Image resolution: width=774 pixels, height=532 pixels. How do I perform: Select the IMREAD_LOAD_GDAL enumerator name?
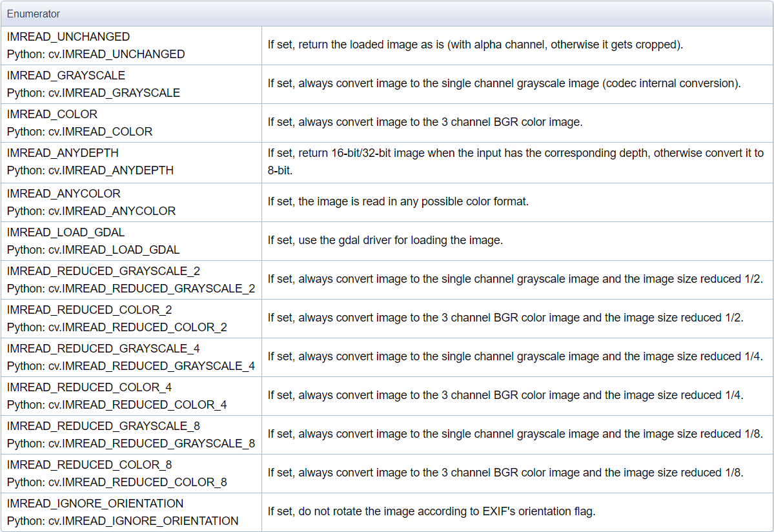pyautogui.click(x=66, y=232)
